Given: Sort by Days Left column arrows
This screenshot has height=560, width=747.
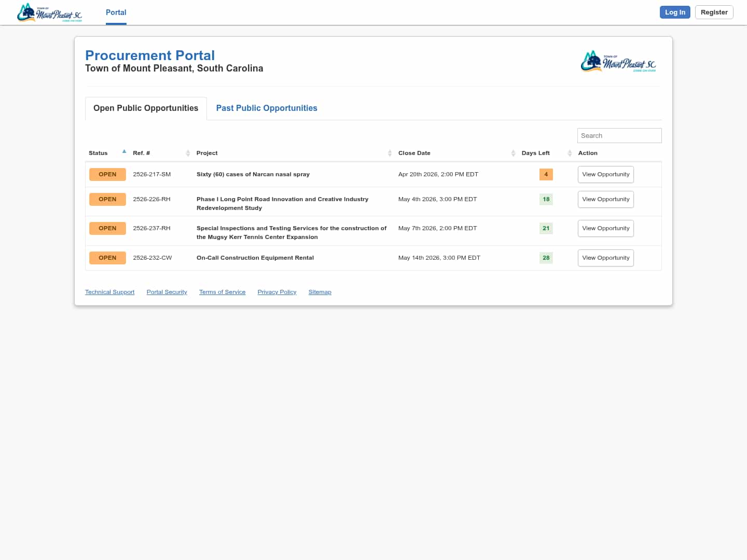Looking at the screenshot, I should [x=570, y=153].
